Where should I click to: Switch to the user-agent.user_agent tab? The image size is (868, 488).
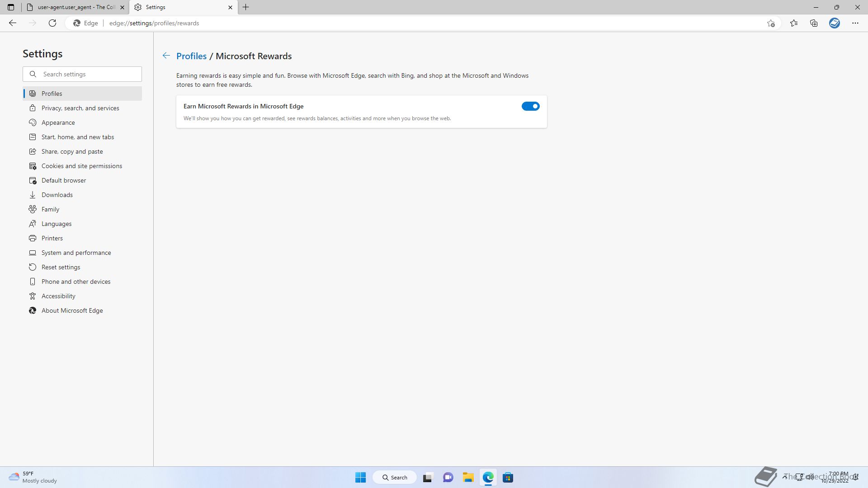coord(75,7)
